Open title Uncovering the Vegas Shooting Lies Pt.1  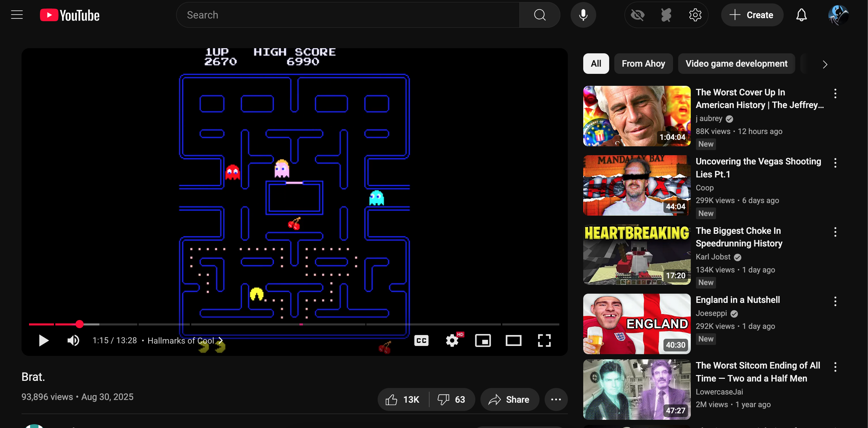pos(758,168)
